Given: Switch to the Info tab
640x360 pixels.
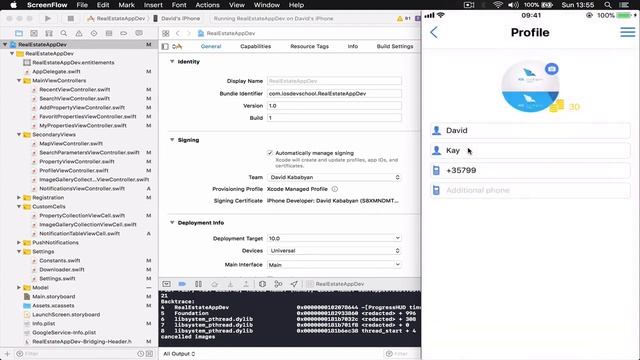Looking at the screenshot, I should click(353, 46).
